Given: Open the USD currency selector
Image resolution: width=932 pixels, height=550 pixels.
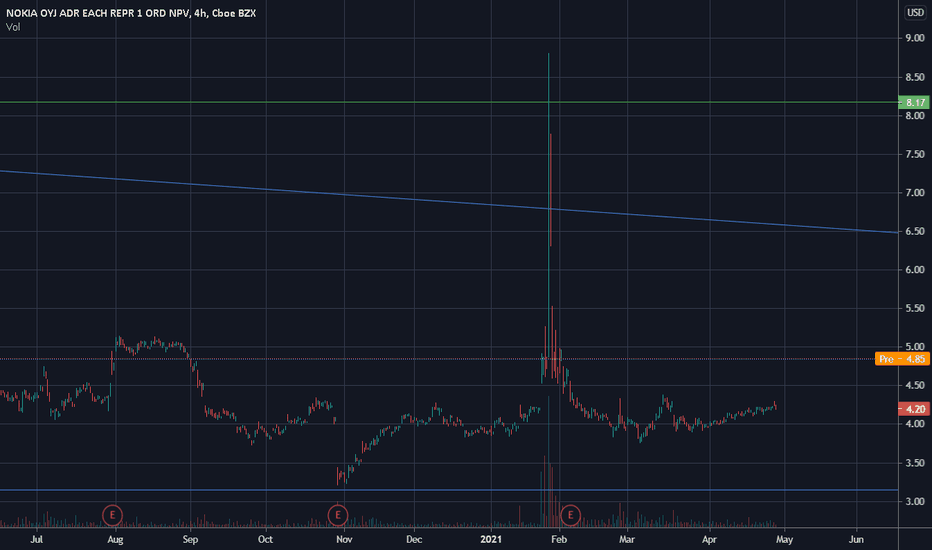Looking at the screenshot, I should 915,12.
